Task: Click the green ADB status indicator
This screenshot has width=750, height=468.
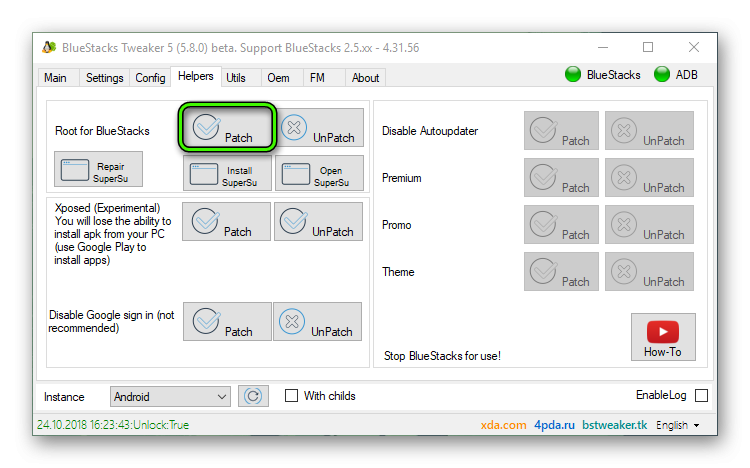Action: point(662,75)
